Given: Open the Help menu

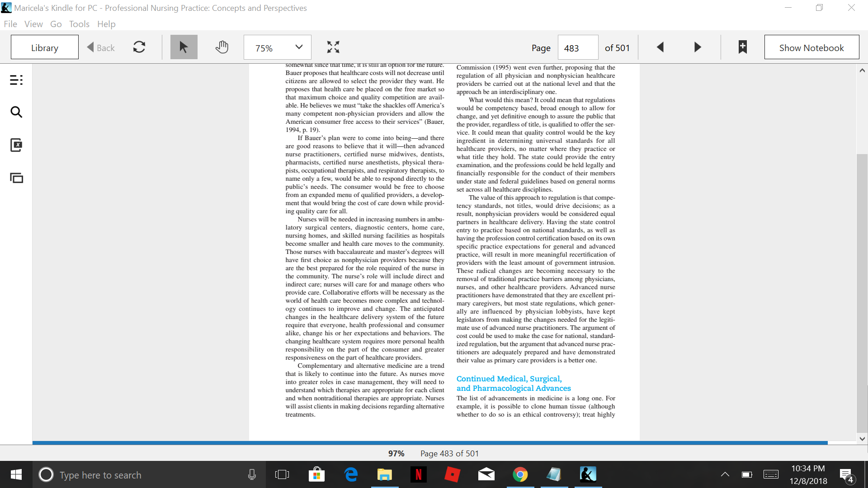Looking at the screenshot, I should coord(106,24).
